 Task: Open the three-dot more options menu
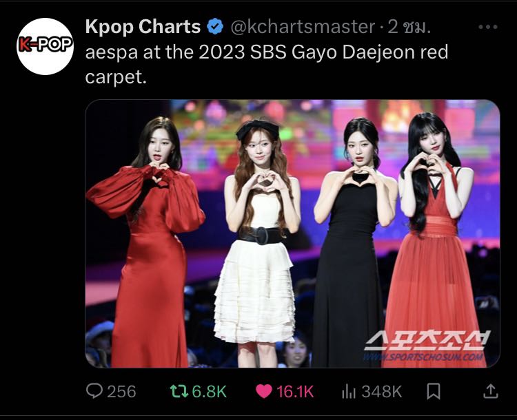[487, 27]
